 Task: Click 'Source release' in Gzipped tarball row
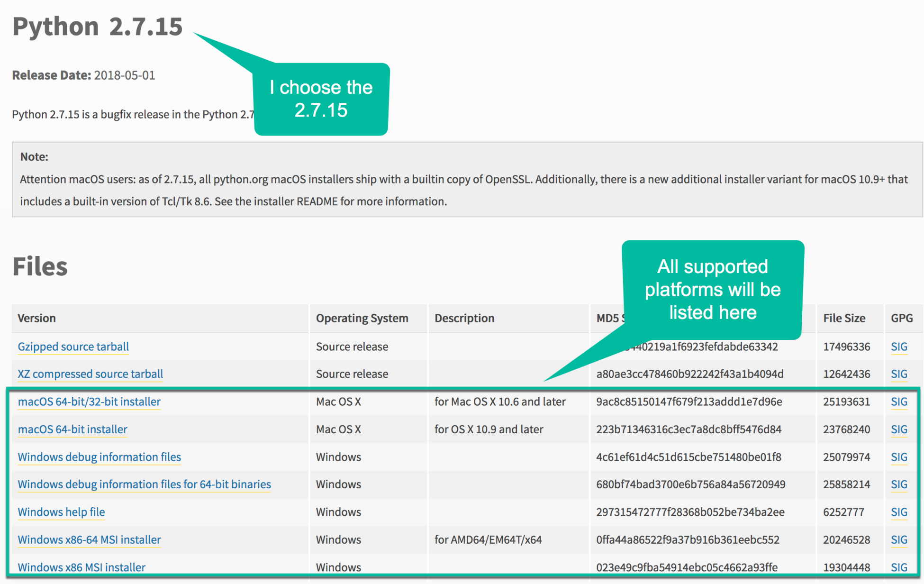pyautogui.click(x=352, y=347)
